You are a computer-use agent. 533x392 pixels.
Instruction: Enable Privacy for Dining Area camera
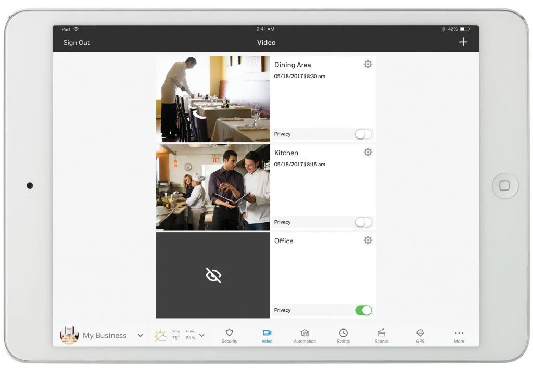[x=363, y=134]
